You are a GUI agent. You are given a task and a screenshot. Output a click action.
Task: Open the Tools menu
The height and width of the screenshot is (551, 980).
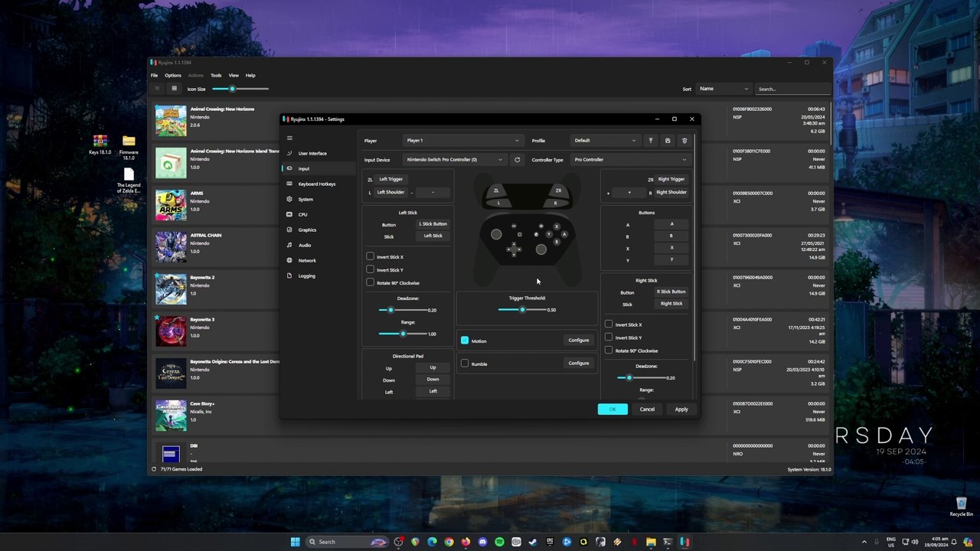coord(216,75)
